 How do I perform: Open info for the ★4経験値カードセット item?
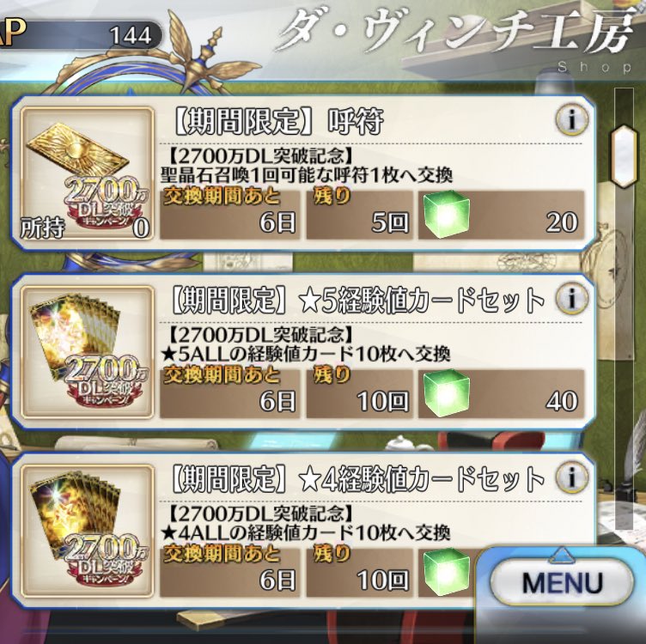(x=572, y=477)
